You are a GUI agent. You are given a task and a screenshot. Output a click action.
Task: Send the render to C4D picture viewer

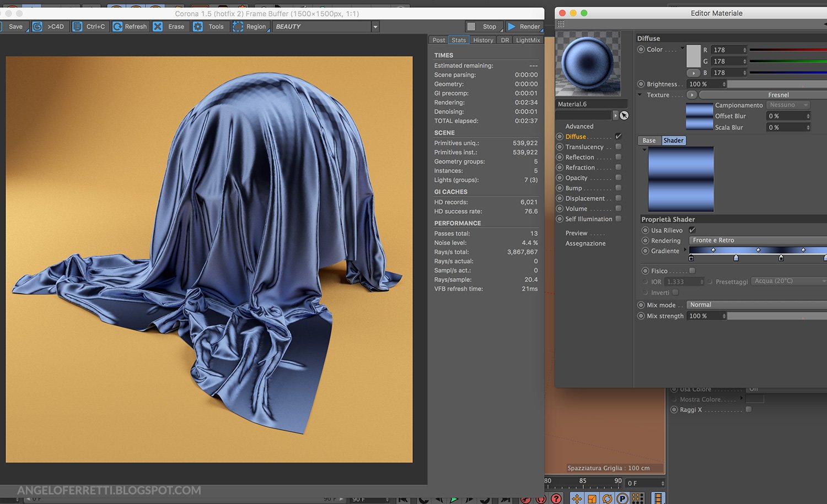click(x=37, y=26)
